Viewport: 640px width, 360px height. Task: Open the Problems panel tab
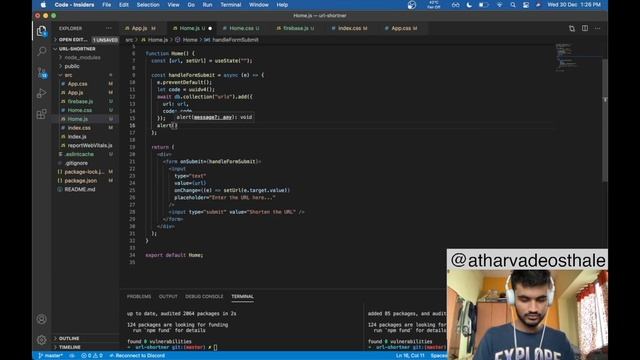pyautogui.click(x=139, y=297)
